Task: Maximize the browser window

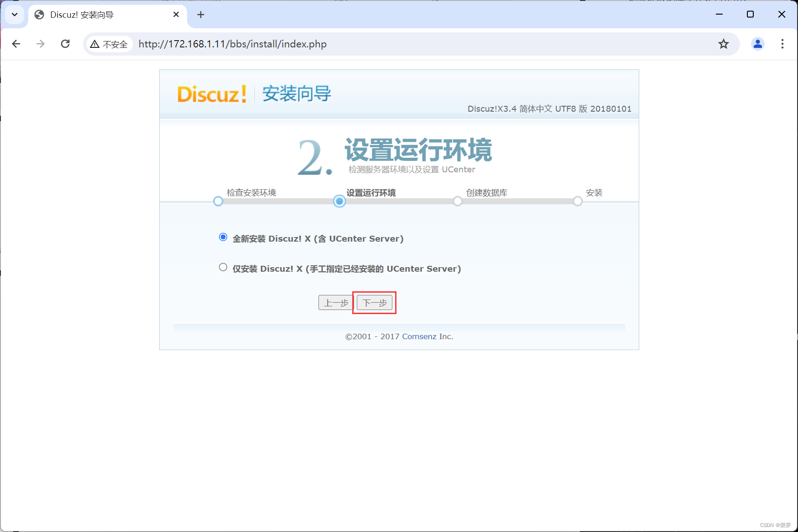Action: (x=750, y=15)
